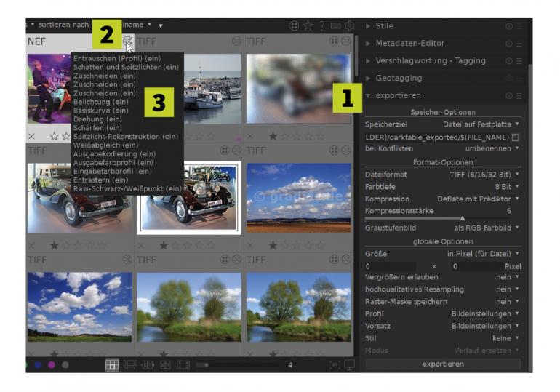Click the export path text field
Image resolution: width=560 pixels, height=392 pixels.
[437, 137]
